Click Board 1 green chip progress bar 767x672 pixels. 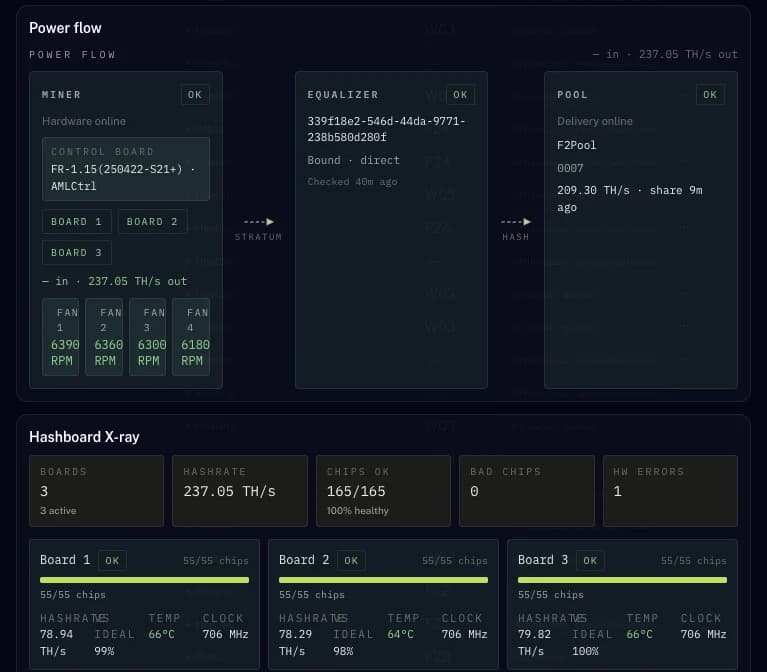pyautogui.click(x=144, y=580)
